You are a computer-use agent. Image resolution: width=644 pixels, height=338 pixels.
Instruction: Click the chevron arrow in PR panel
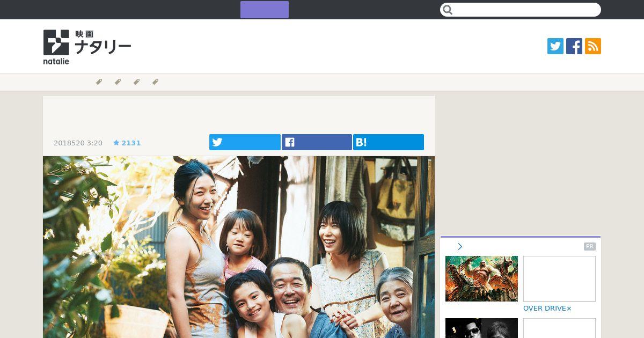click(460, 247)
